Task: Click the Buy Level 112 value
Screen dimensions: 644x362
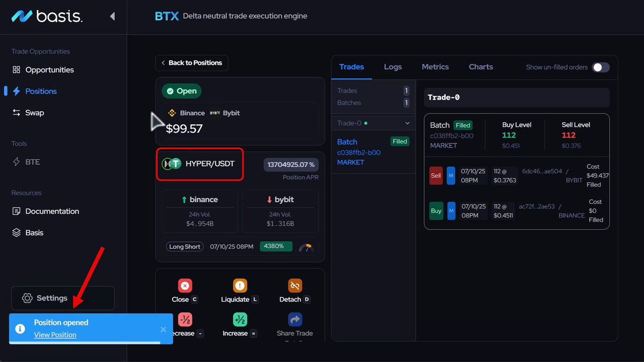Action: (509, 135)
